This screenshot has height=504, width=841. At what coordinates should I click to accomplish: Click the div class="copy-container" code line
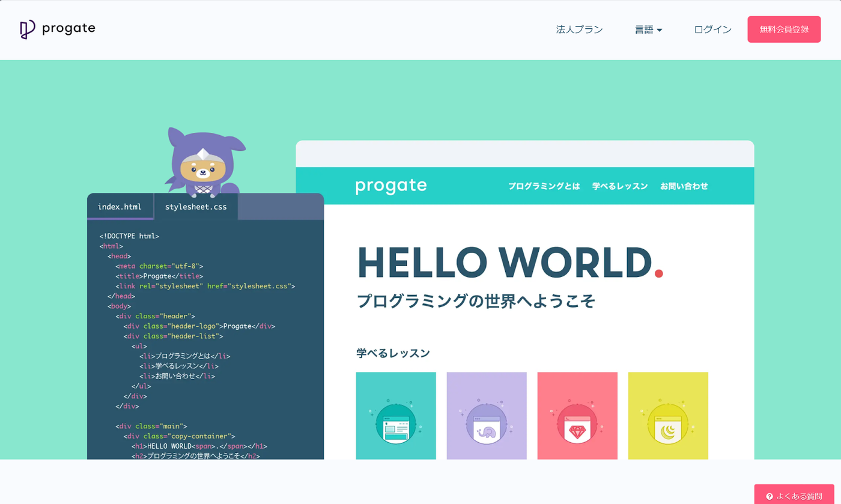coord(179,436)
